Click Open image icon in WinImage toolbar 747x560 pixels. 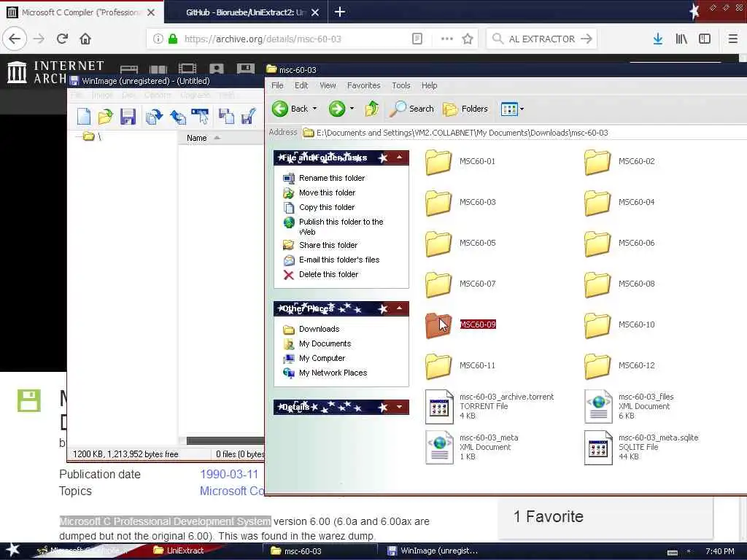[x=105, y=116]
